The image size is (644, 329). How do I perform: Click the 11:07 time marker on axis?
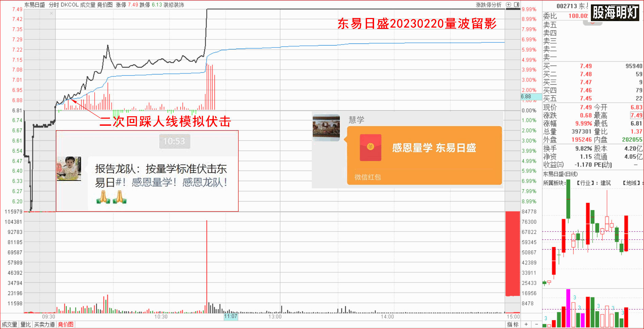pyautogui.click(x=230, y=316)
